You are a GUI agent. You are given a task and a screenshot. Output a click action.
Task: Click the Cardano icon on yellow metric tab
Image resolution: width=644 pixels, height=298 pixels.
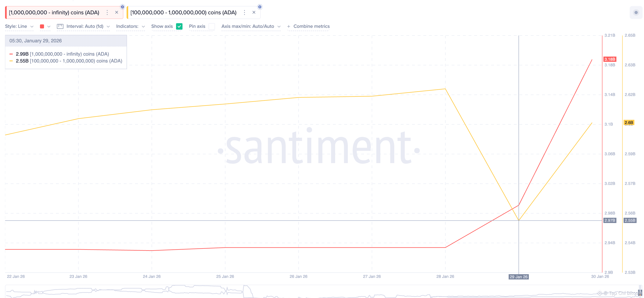click(x=260, y=7)
